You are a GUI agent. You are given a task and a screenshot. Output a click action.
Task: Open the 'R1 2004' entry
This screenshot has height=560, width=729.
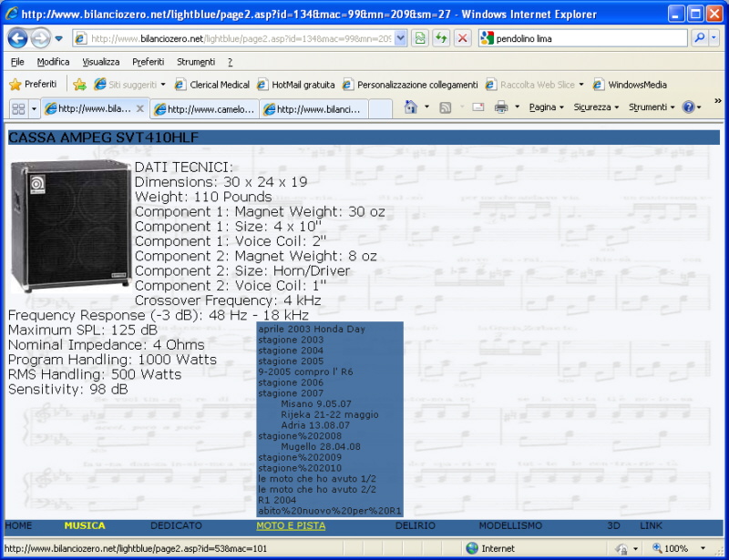tap(277, 500)
